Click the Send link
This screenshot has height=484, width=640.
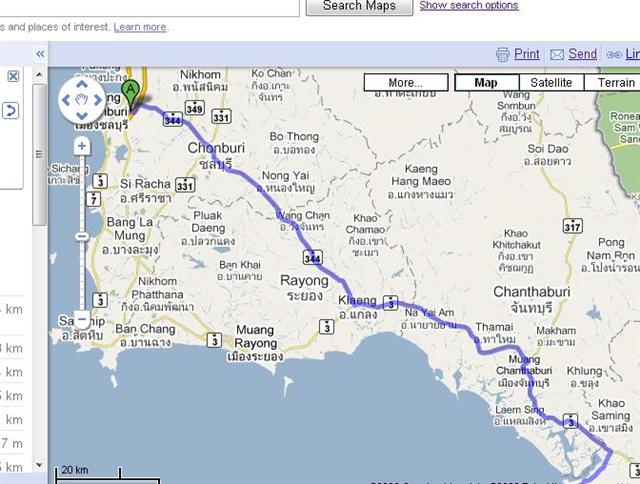582,54
